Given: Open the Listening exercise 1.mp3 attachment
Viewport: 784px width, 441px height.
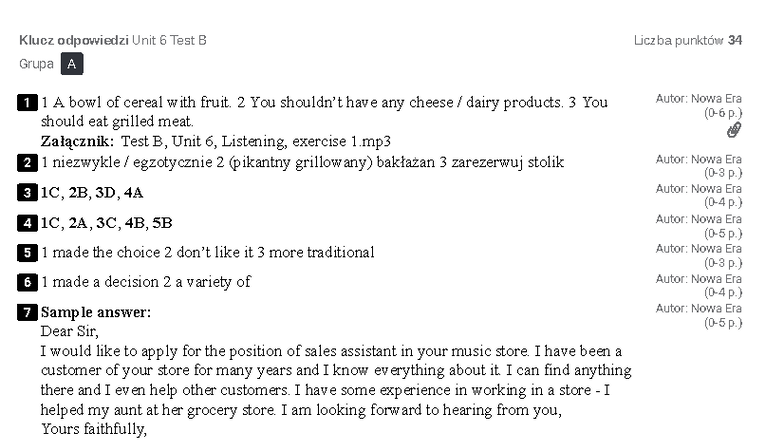Looking at the screenshot, I should 256,142.
